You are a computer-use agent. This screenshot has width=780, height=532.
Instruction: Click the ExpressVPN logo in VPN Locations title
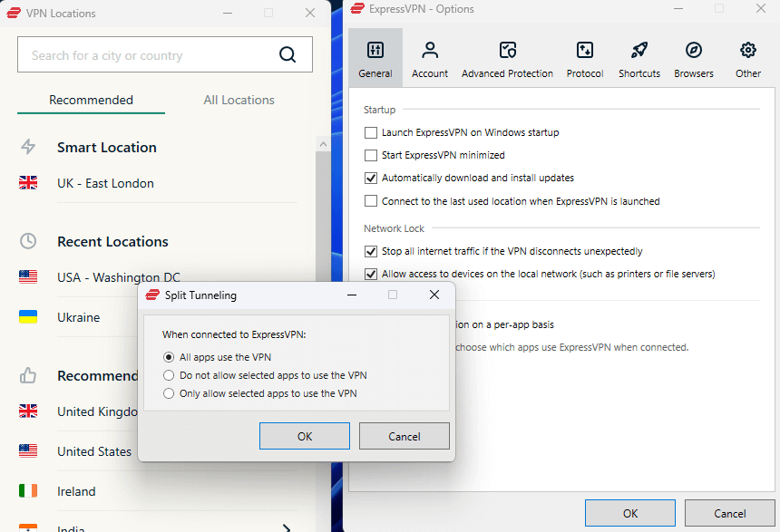(x=14, y=13)
